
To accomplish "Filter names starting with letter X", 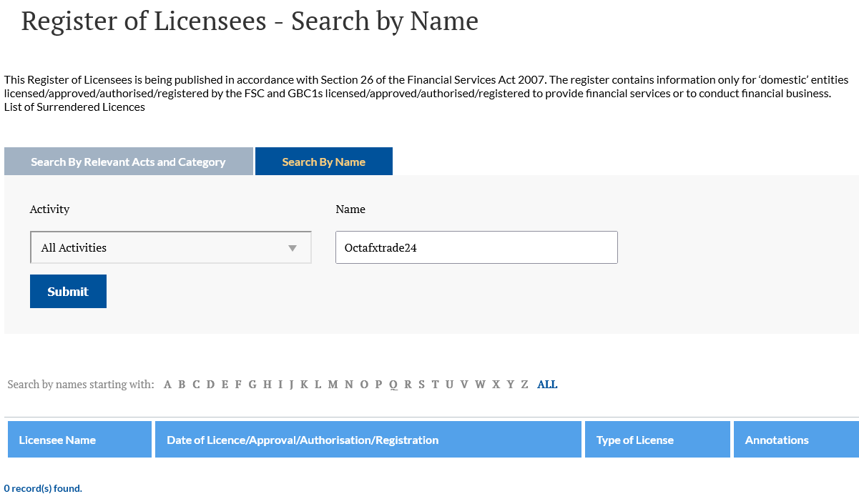I will [496, 385].
